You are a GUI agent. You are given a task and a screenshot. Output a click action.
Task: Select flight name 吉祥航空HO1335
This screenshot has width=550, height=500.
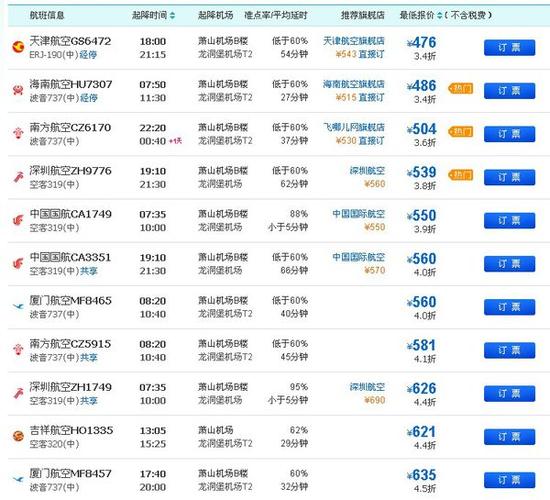(x=71, y=430)
